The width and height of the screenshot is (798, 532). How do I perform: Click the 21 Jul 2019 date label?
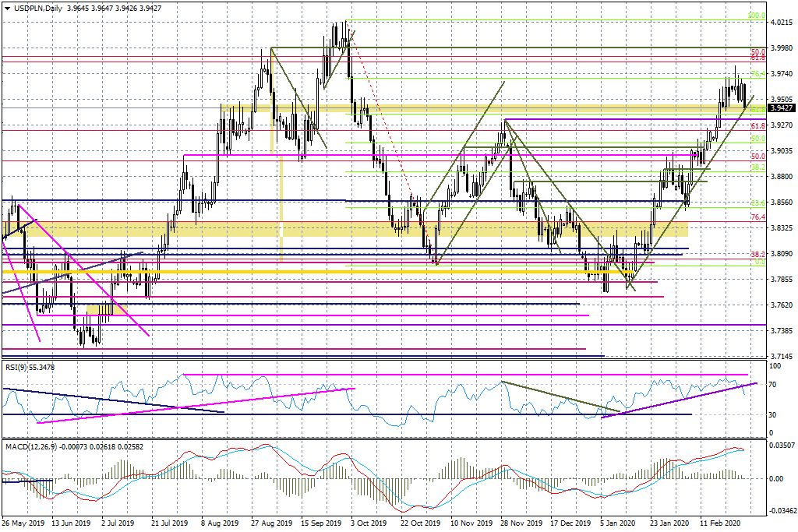[169, 523]
